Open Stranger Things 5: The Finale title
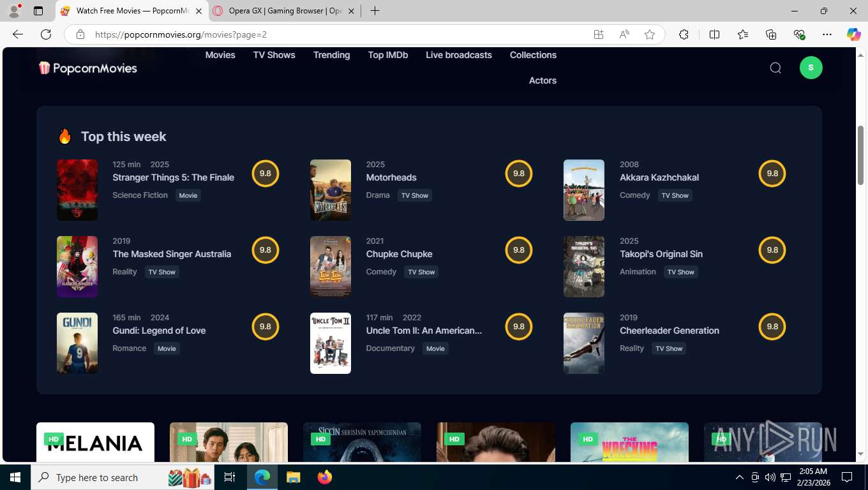 (x=174, y=177)
